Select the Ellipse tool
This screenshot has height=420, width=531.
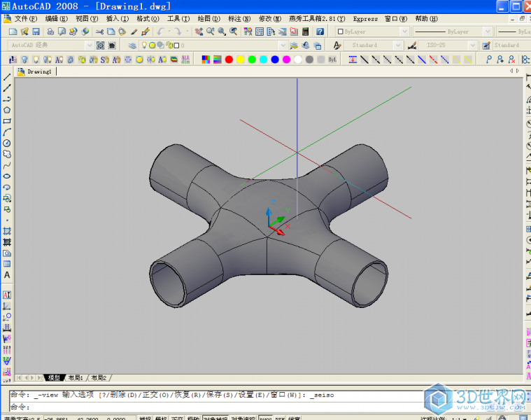(x=7, y=176)
